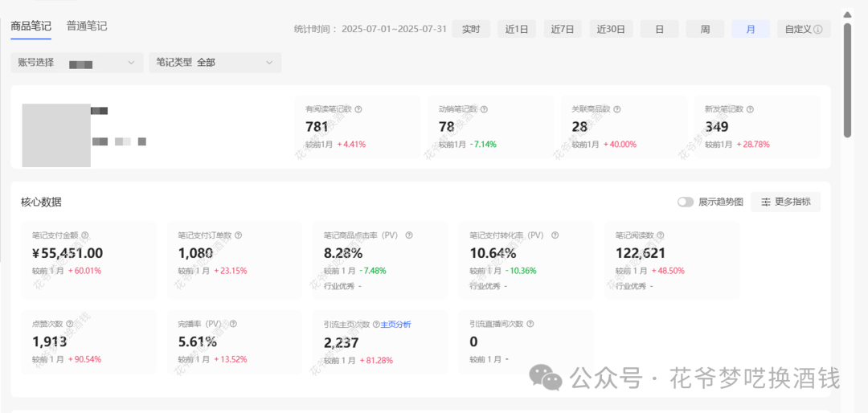Switch to the 普通笔记 tab
Image resolution: width=868 pixels, height=413 pixels.
87,26
